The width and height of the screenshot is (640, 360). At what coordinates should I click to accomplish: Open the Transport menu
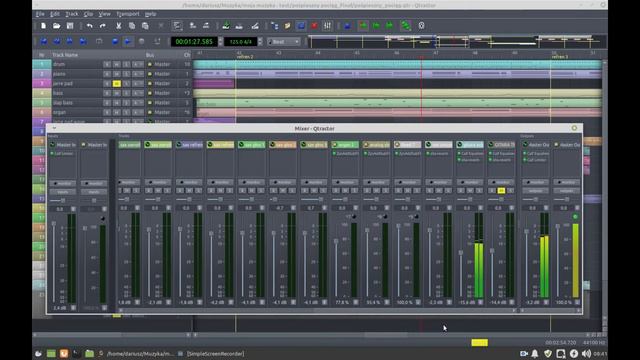coord(128,14)
